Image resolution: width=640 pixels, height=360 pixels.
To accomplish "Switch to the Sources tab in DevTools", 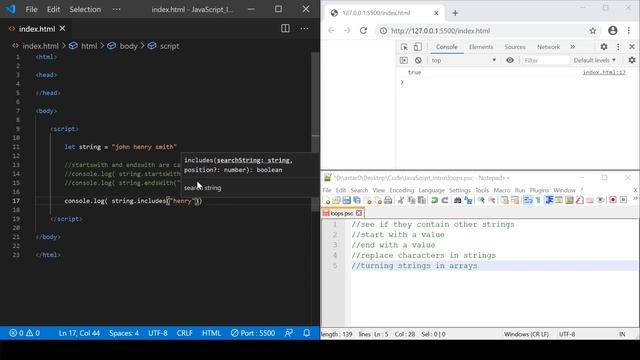I will coord(515,47).
